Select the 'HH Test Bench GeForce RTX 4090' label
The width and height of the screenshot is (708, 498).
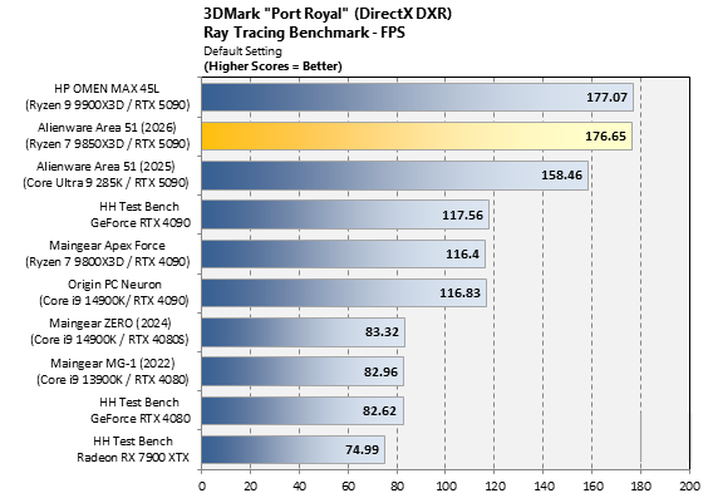tap(140, 214)
